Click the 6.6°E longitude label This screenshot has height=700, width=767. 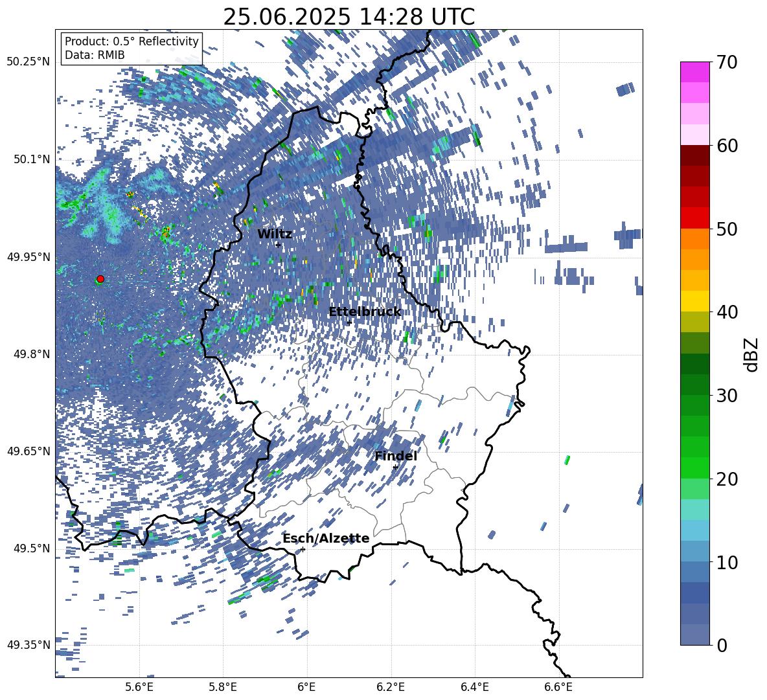point(558,688)
